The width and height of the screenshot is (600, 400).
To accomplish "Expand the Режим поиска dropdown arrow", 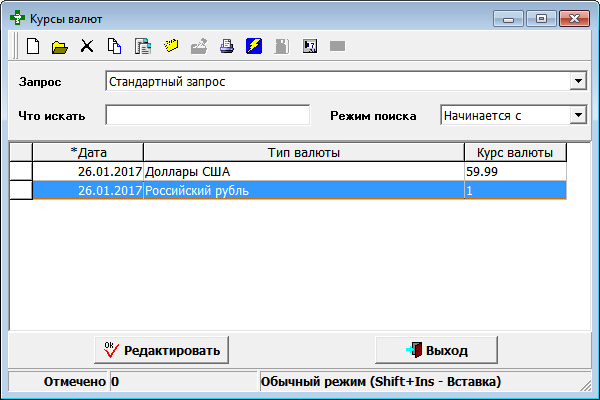I will 578,115.
